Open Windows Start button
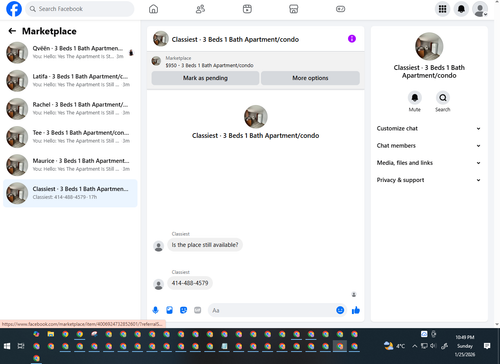Viewport: 500px width, 364px height. [x=7, y=346]
